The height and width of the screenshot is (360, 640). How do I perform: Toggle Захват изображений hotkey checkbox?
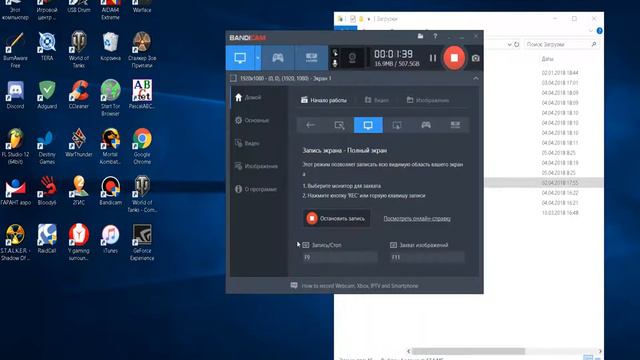pyautogui.click(x=393, y=245)
